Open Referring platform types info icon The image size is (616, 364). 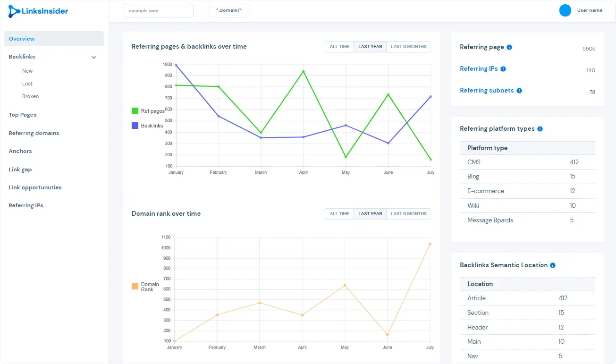pos(540,129)
